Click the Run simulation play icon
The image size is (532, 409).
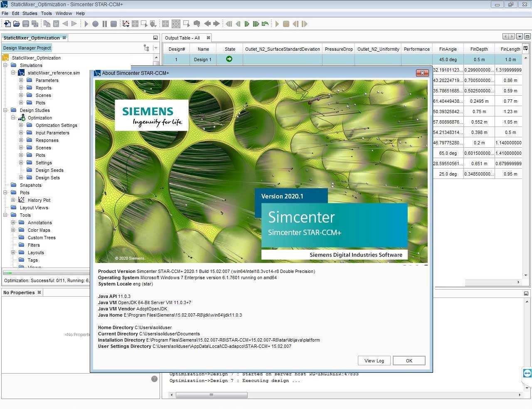click(86, 24)
